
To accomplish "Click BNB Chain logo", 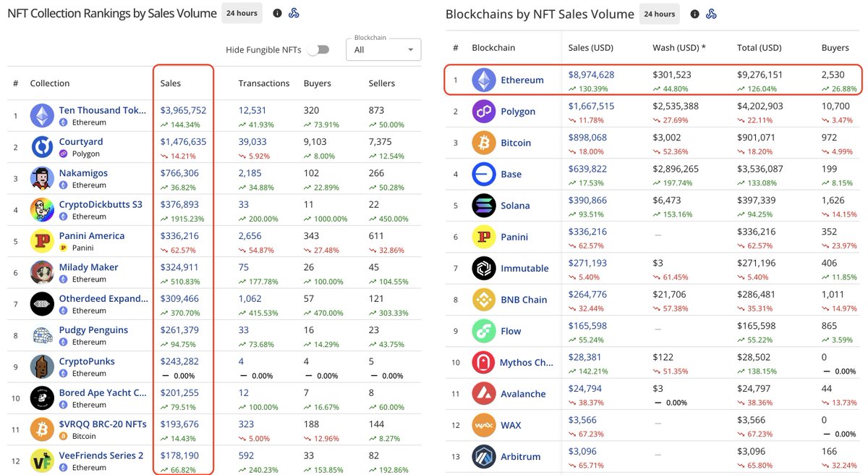I will tap(484, 300).
